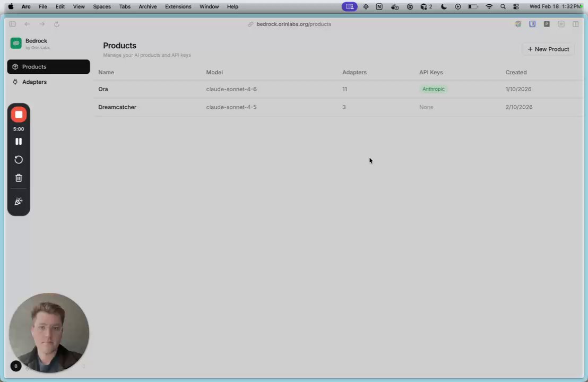Viewport: 588px width, 382px height.
Task: Click the bedrock.orinlabs.org/products address bar
Action: 293,24
